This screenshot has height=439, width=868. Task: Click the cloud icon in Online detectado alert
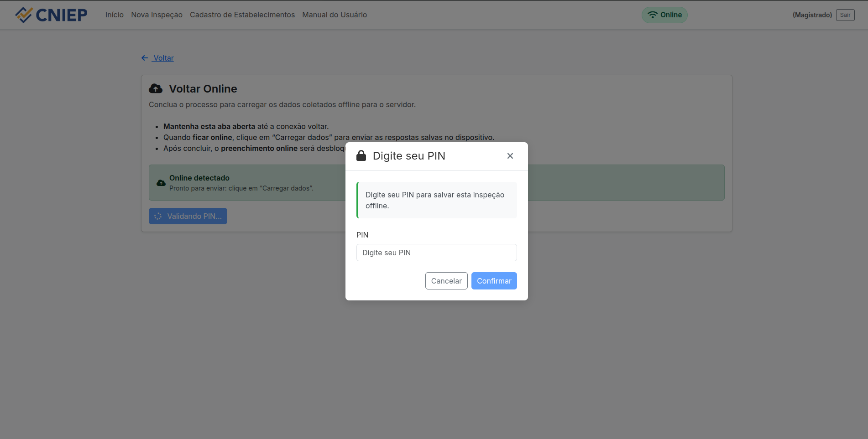(161, 183)
